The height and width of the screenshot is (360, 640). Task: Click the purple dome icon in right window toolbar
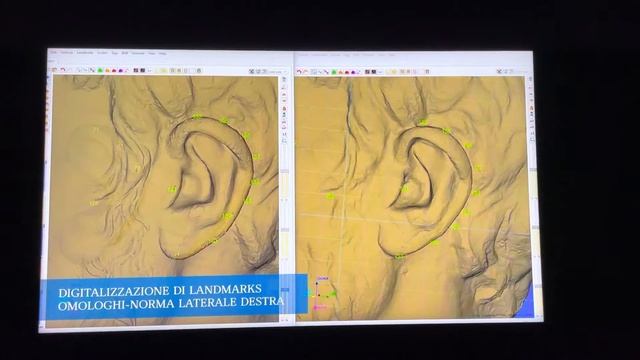(353, 71)
